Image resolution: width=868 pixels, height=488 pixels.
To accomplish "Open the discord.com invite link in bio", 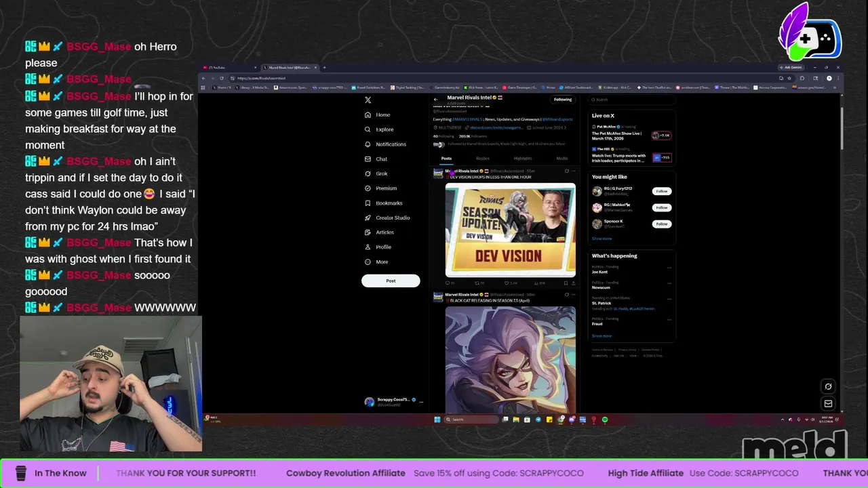I will click(x=496, y=127).
